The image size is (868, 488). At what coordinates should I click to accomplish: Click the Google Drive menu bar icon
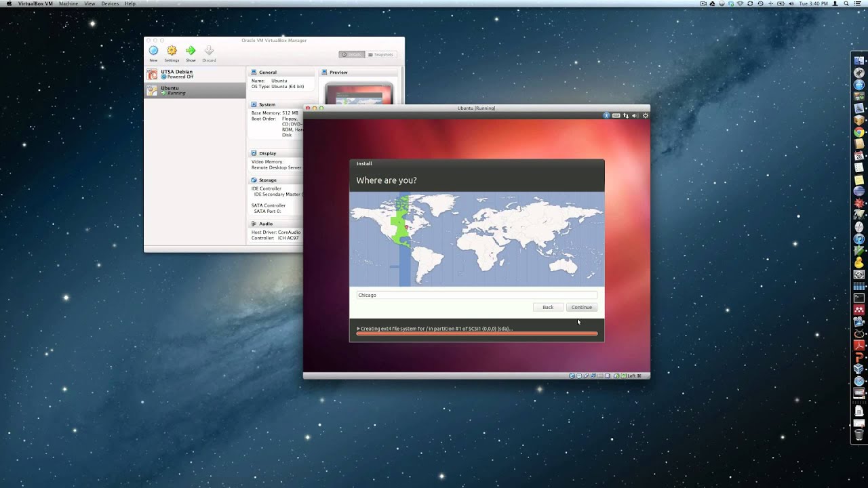point(712,3)
